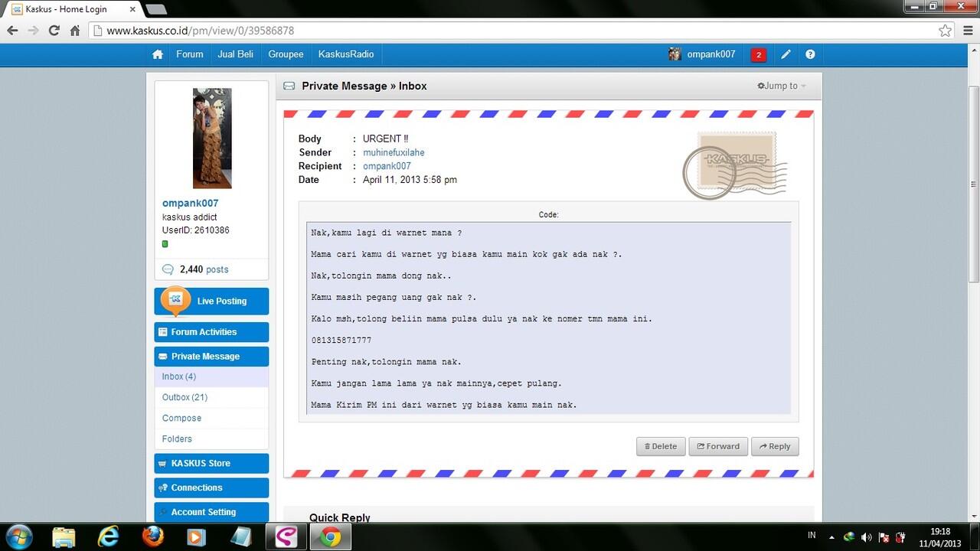980x551 pixels.
Task: Open recipient ompank007 link
Action: pyautogui.click(x=387, y=166)
